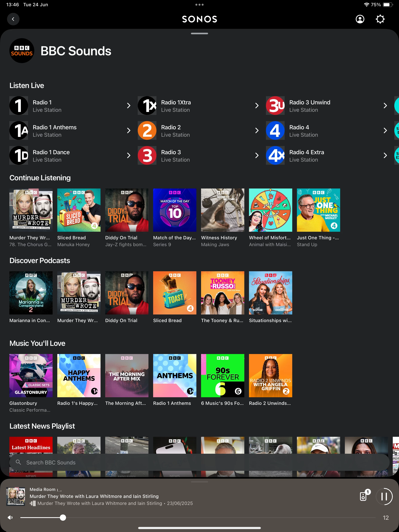This screenshot has width=399, height=532.
Task: Pause the current playback
Action: [384, 496]
